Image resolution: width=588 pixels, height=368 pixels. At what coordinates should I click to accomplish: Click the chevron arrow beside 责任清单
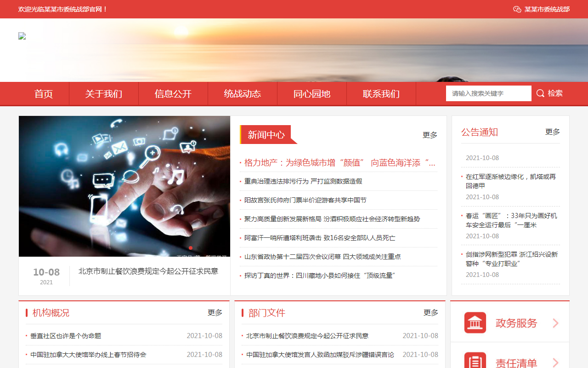click(555, 363)
